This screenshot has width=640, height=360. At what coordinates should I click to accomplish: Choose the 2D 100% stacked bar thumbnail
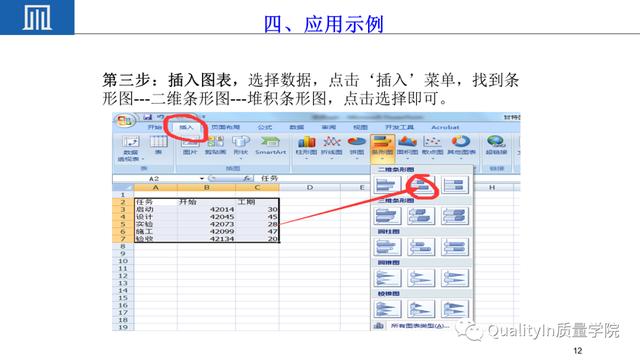point(455,185)
